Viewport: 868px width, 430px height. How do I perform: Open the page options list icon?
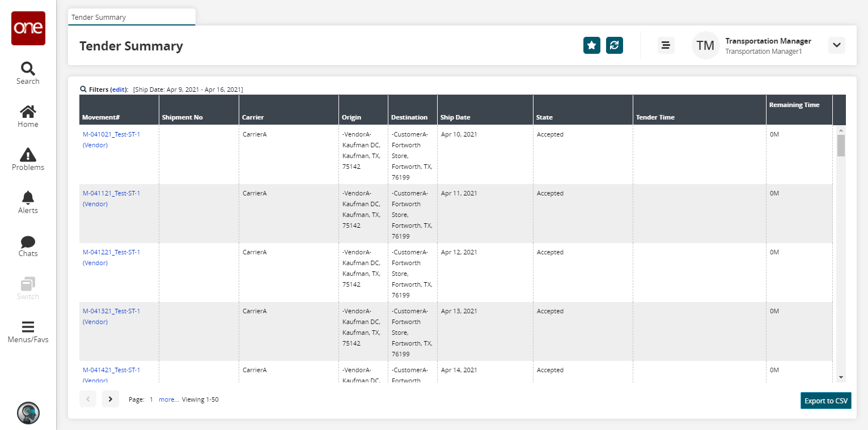[x=666, y=45]
